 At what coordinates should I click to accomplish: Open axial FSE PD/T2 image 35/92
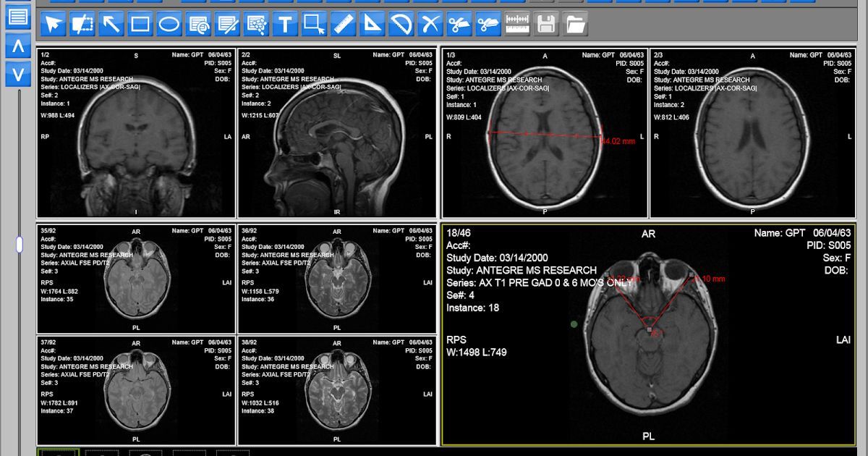click(136, 278)
